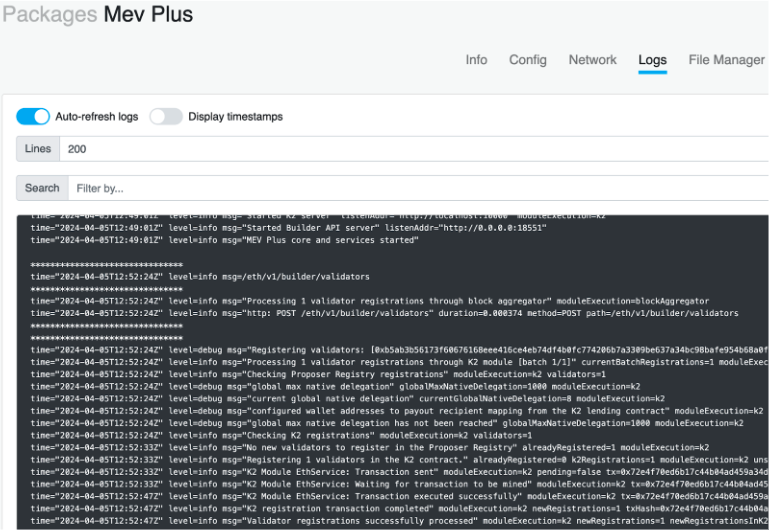The width and height of the screenshot is (769, 531).
Task: Click log line 'Waiting for transaction to be mined'
Action: coord(399,484)
